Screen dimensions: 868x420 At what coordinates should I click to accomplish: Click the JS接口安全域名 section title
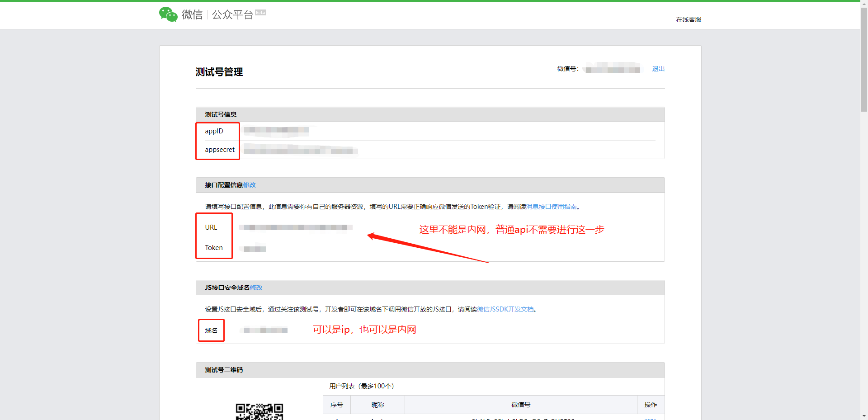(227, 288)
